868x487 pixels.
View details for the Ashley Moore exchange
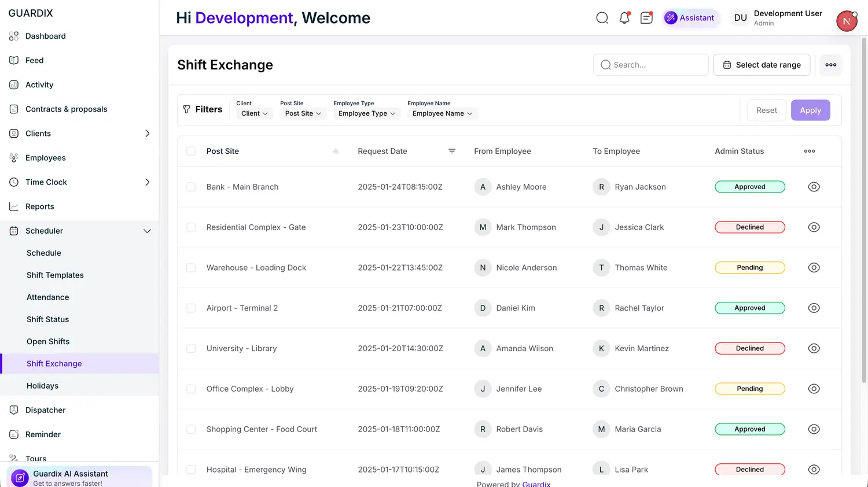814,187
